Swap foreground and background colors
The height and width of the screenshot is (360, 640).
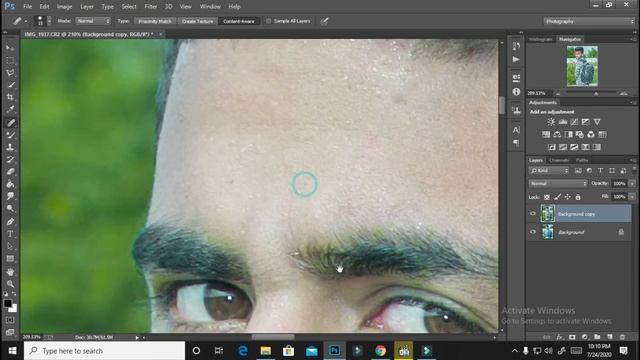click(14, 294)
